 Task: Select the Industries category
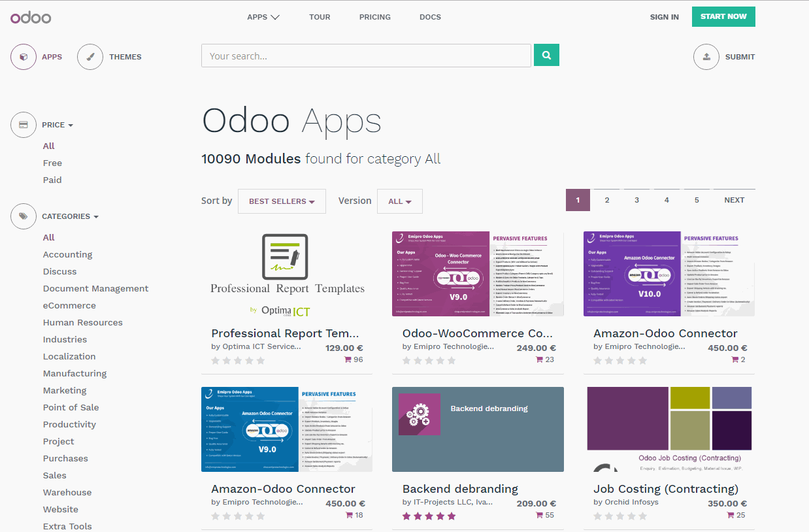coord(65,339)
